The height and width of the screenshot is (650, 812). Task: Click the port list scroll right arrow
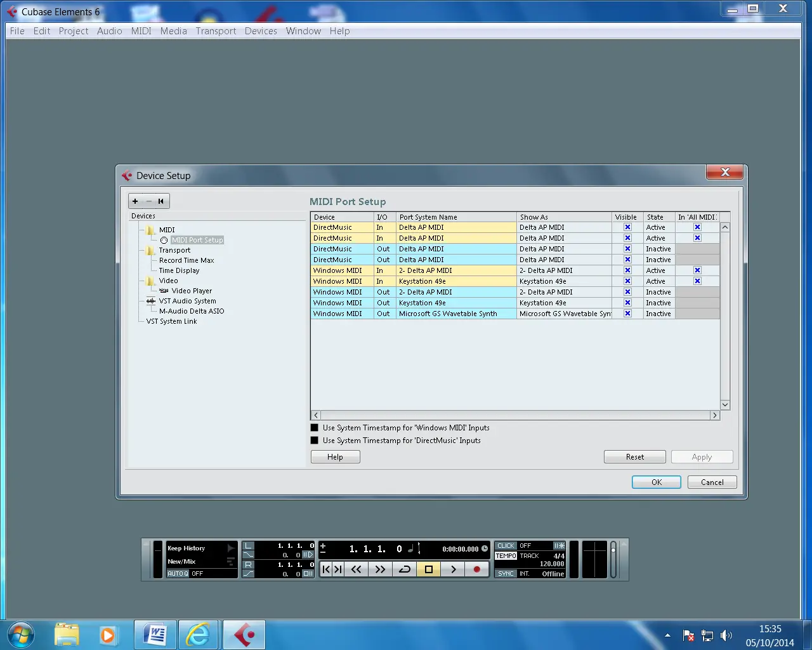[x=715, y=415]
